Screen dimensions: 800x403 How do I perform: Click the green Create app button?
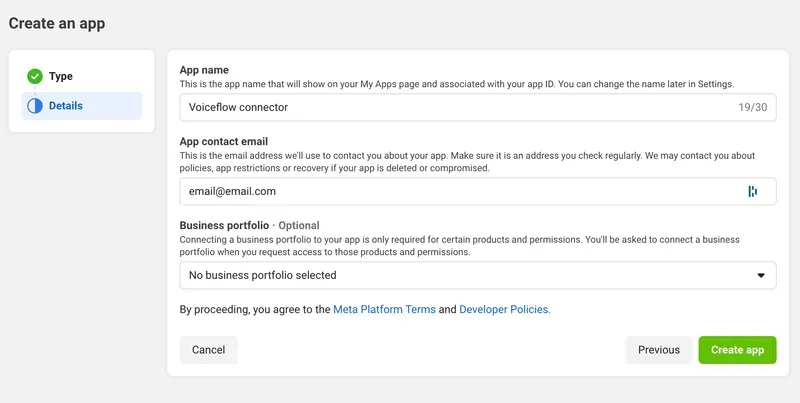click(737, 350)
